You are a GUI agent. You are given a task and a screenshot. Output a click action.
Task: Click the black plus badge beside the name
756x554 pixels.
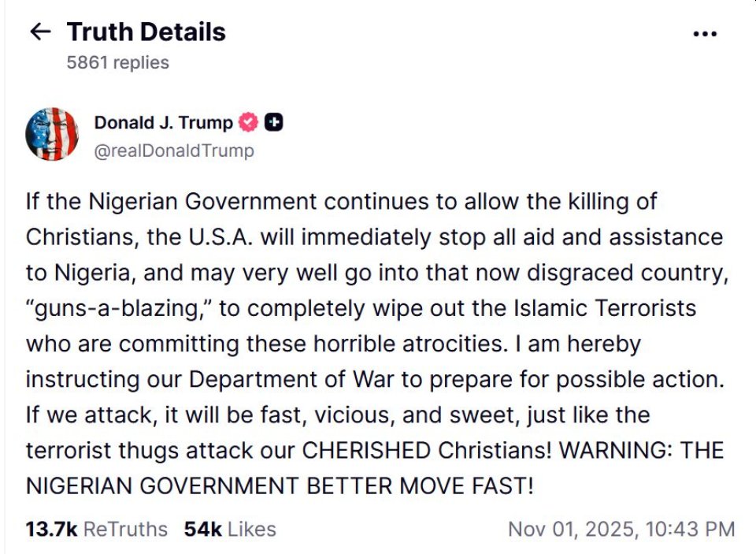(x=274, y=123)
